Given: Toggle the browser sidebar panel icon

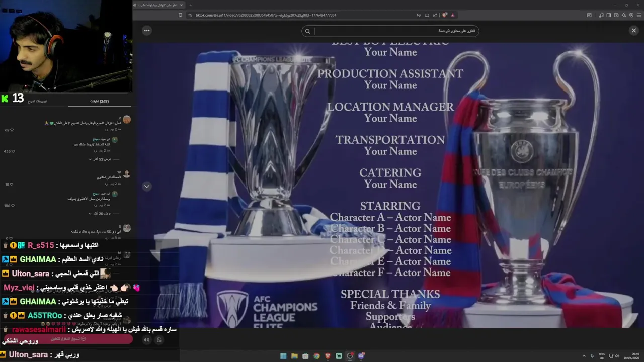Looking at the screenshot, I should (x=609, y=15).
